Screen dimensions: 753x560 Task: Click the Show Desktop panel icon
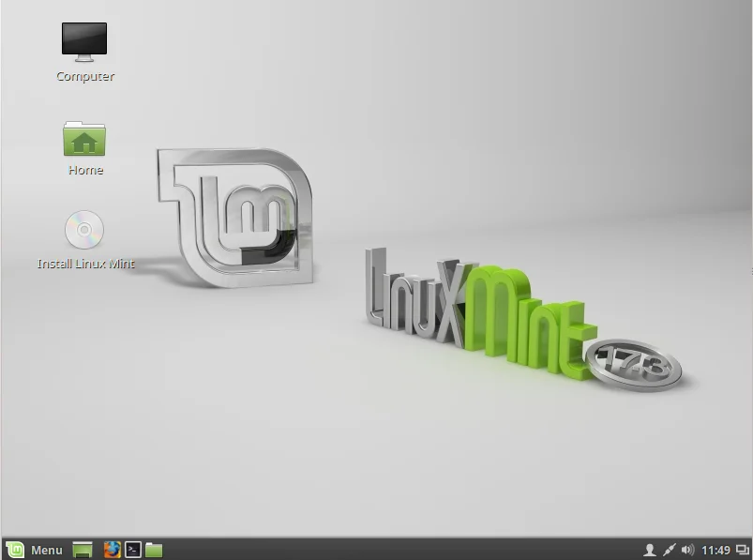point(83,550)
